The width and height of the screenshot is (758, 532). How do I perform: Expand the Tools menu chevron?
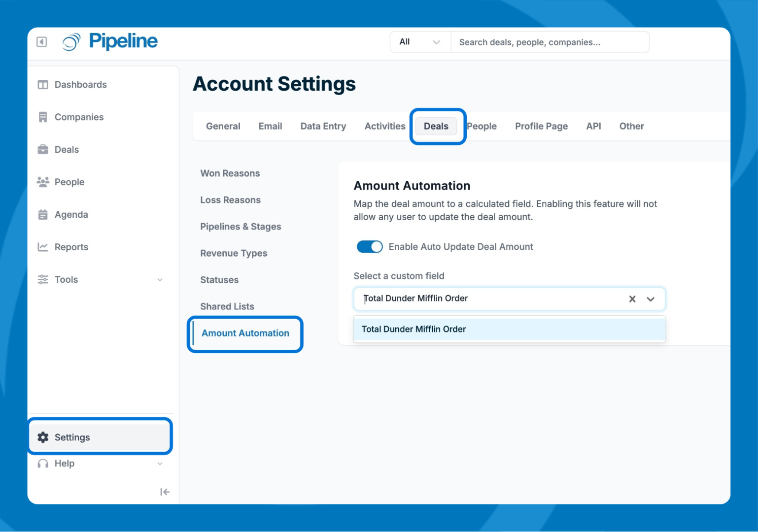(x=160, y=280)
